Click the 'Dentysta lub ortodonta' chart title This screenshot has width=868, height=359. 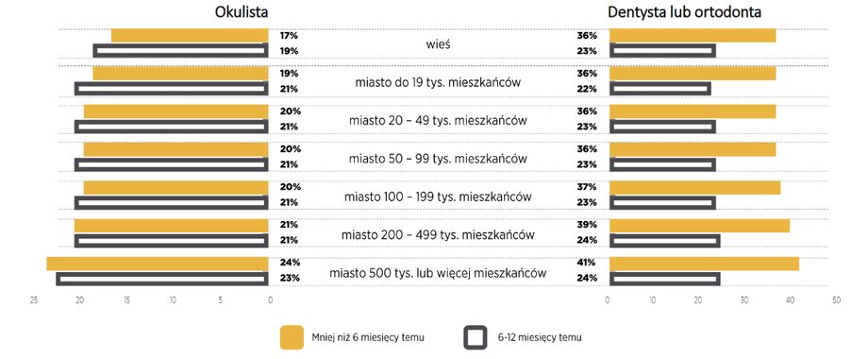(685, 12)
